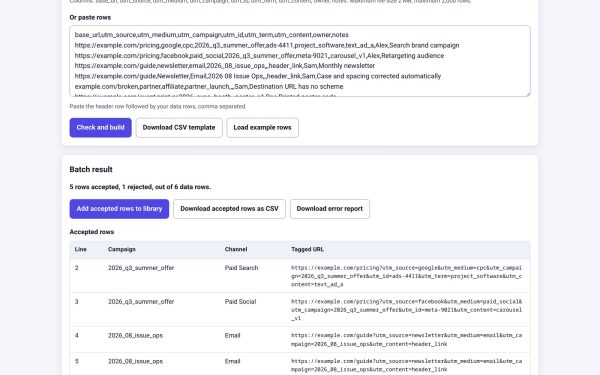Select the Paid Social channel cell

pos(240,302)
